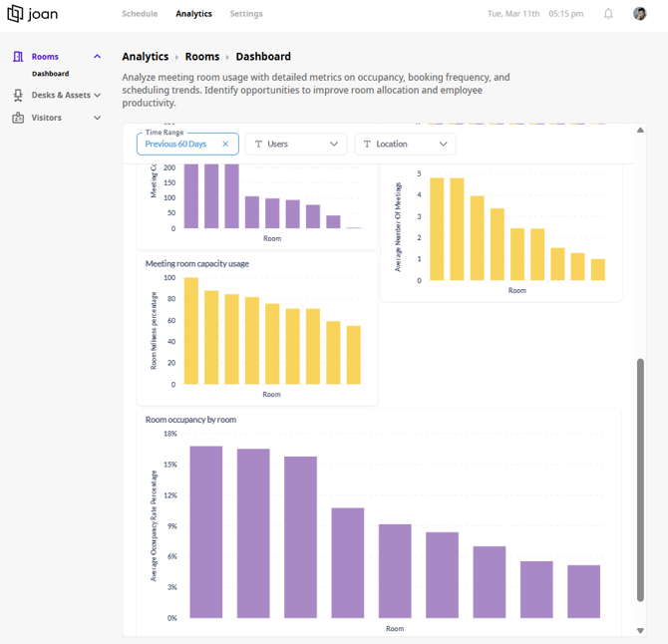This screenshot has width=668, height=644.
Task: Open the Location filter dropdown
Action: [x=405, y=144]
